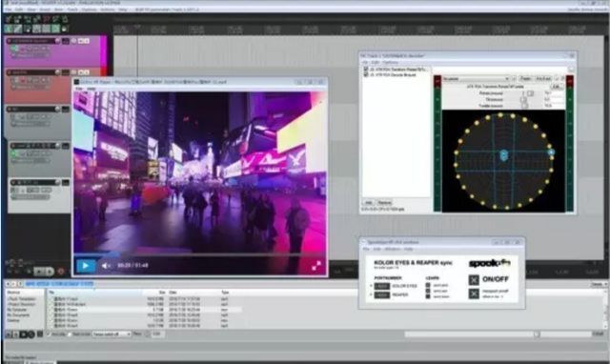Click the center listener icon in panner
Screen dimensions: 610x364
click(503, 155)
